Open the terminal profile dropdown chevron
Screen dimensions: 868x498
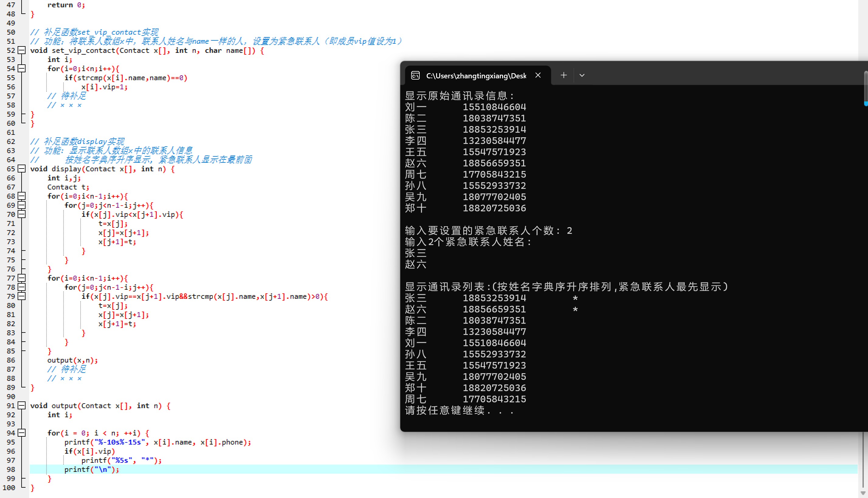point(582,75)
